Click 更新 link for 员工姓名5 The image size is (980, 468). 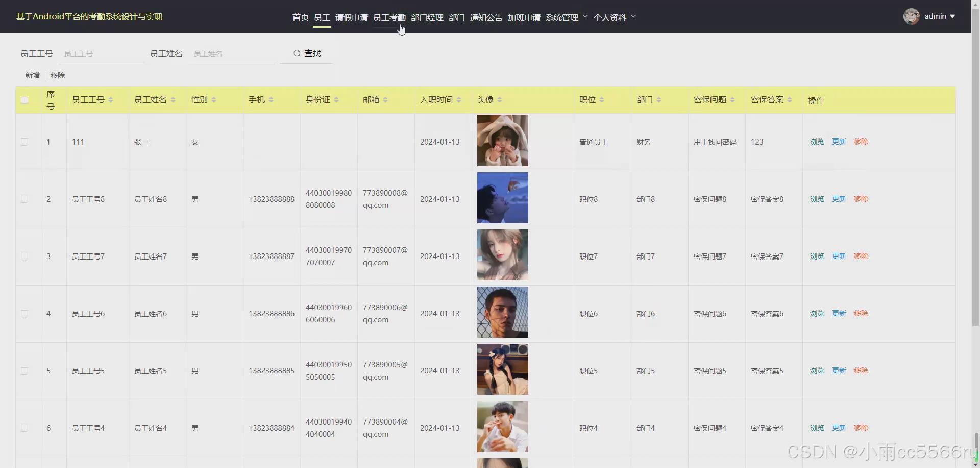pyautogui.click(x=839, y=371)
